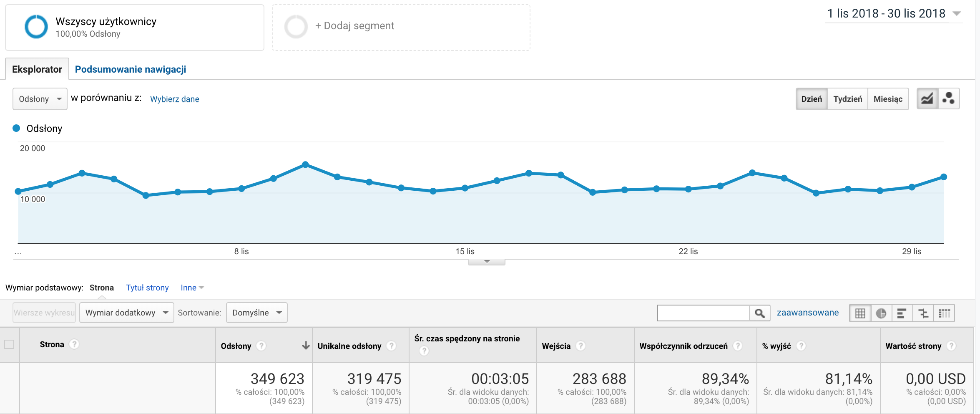Viewport: 980px width, 414px height.
Task: Click the magnifier search button
Action: [759, 313]
